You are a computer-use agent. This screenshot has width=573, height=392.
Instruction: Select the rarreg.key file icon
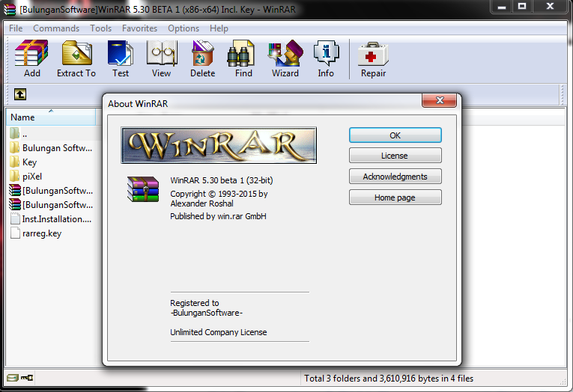pos(15,233)
